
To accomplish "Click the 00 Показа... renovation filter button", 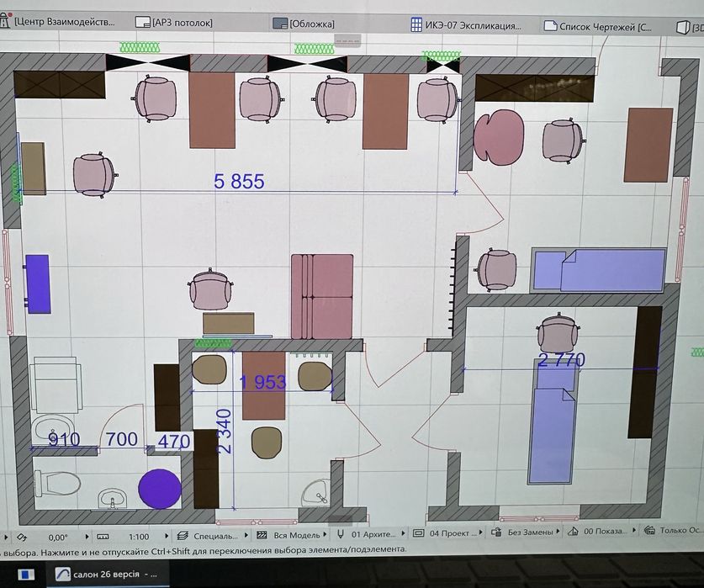I will click(x=598, y=532).
